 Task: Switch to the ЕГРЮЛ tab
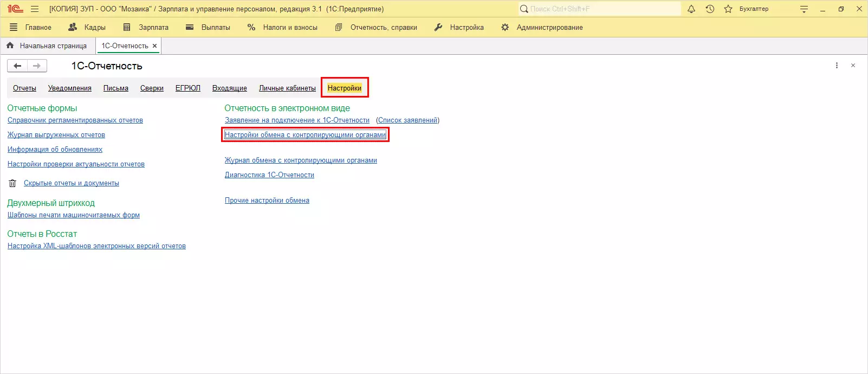tap(188, 88)
